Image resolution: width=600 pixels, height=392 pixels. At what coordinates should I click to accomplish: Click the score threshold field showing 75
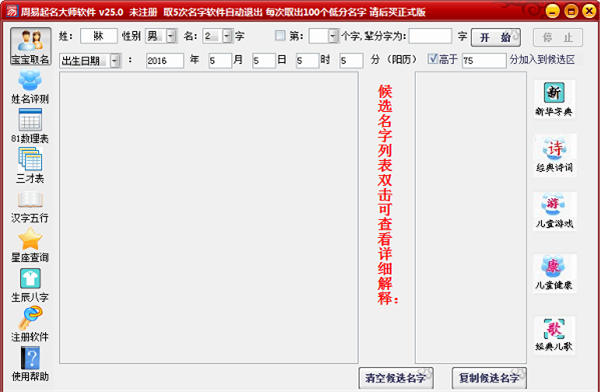pyautogui.click(x=484, y=60)
